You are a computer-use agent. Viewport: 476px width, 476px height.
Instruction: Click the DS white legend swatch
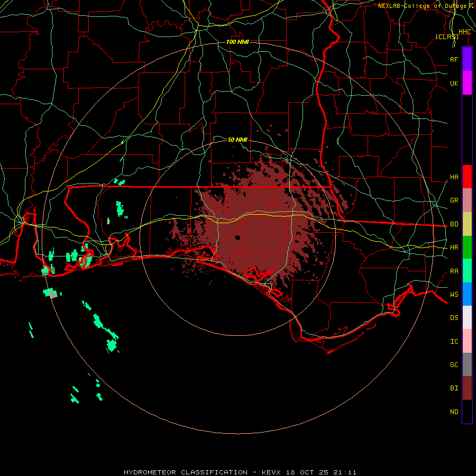467,317
